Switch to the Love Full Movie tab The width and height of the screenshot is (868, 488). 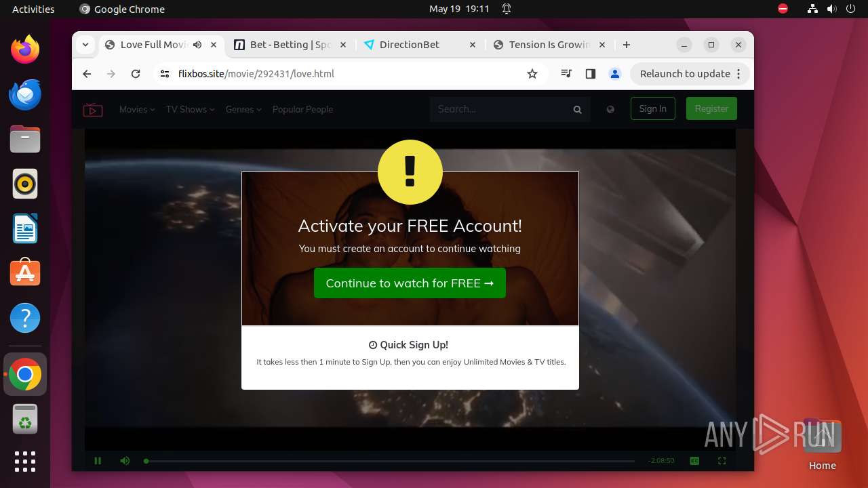point(154,45)
